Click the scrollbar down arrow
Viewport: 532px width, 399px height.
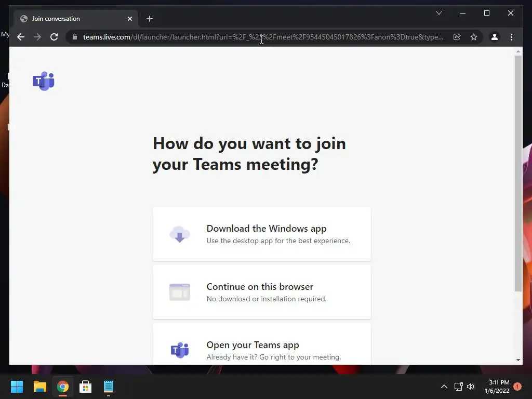click(518, 360)
